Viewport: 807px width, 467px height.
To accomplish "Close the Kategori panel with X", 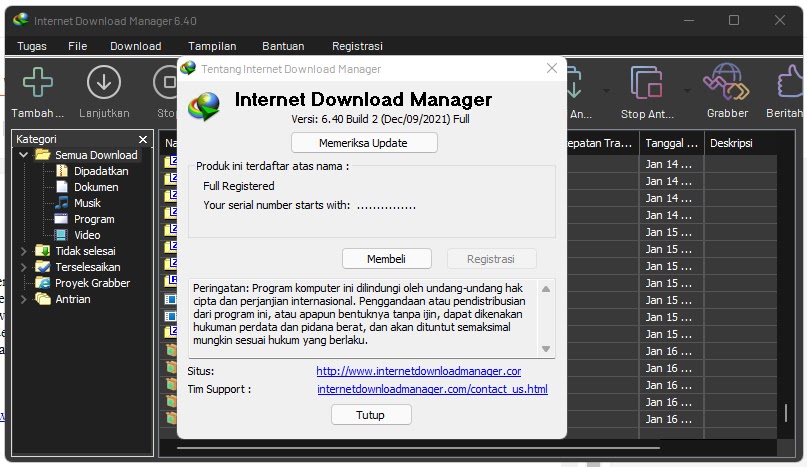I will [143, 140].
